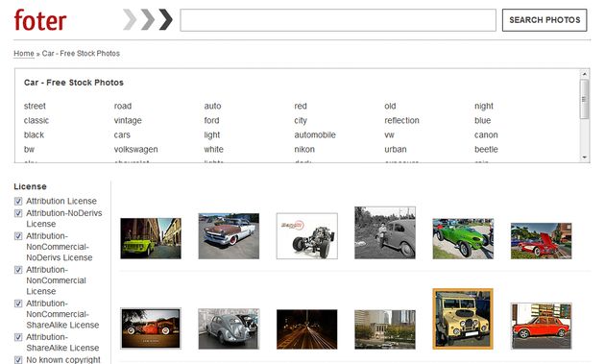Select the nikon tag
Screen dimensions: 605x364
304,149
